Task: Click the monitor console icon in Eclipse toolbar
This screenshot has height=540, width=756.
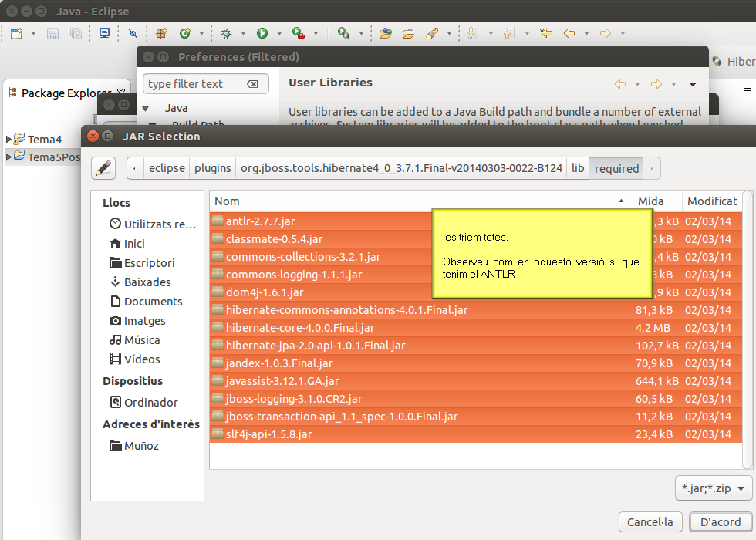Action: click(104, 32)
